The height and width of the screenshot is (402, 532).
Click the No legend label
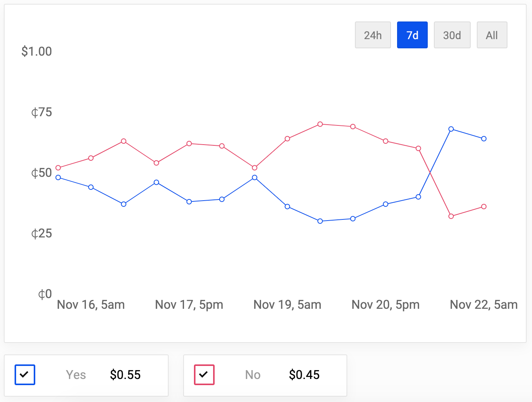point(253,375)
